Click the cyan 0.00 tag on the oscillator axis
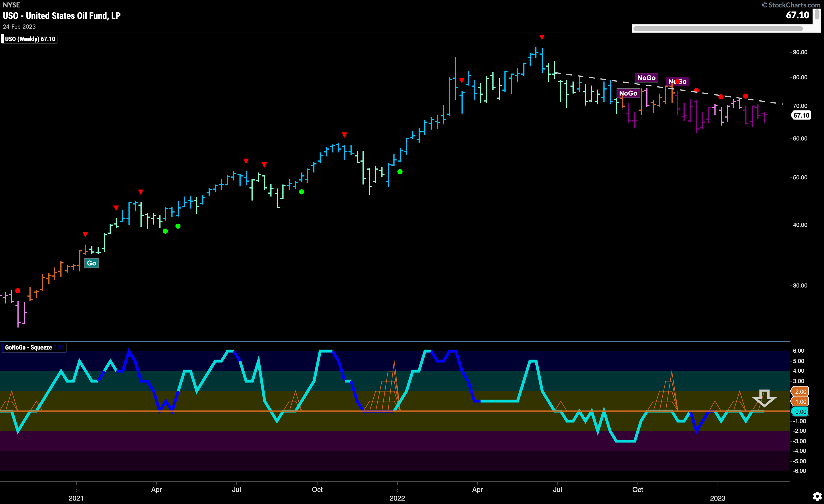Image resolution: width=824 pixels, height=504 pixels. click(800, 412)
